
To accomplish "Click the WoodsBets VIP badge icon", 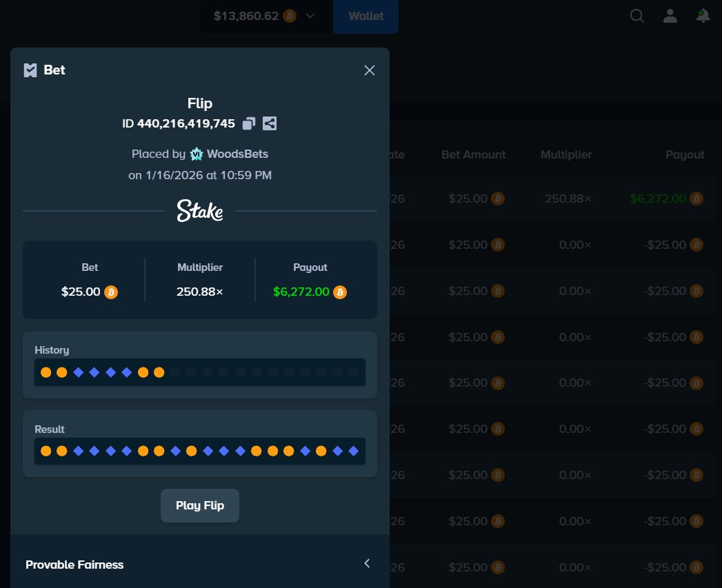I will pyautogui.click(x=197, y=154).
